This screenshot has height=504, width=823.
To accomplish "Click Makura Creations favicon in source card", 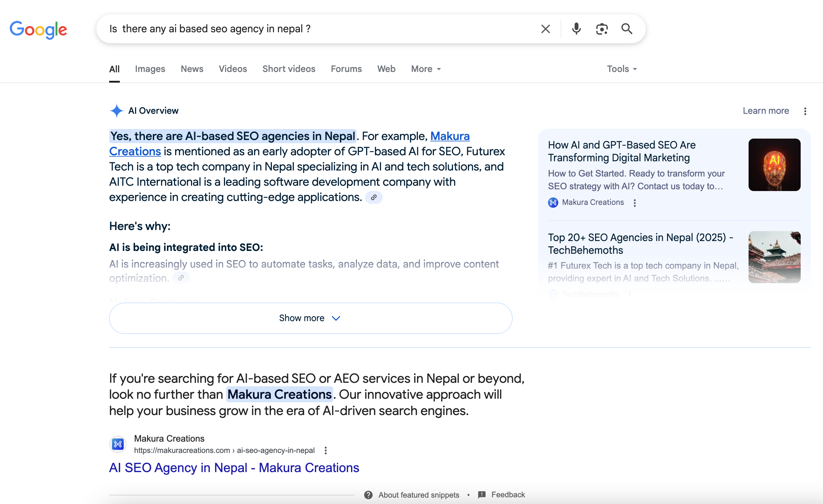I will [553, 203].
